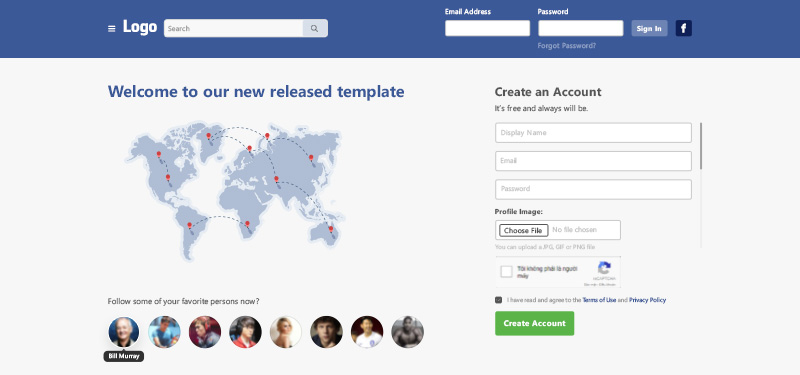800x375 pixels.
Task: Check the reCAPTCHA robot checkbox
Action: [506, 271]
